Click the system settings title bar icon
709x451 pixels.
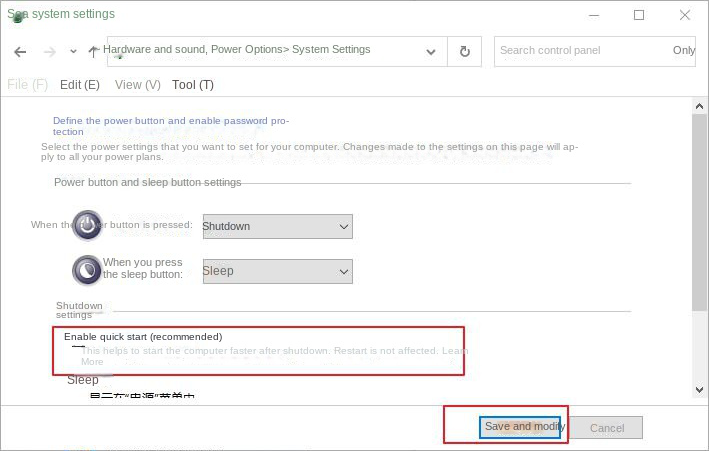18,16
